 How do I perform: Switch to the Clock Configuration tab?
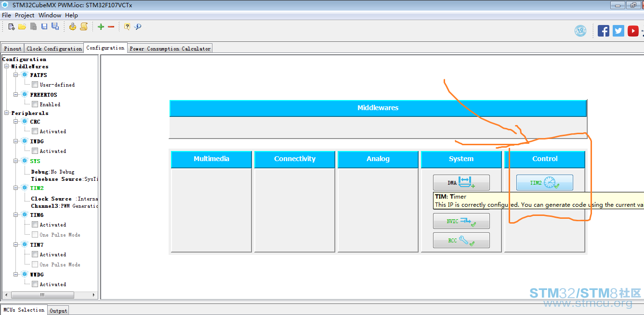pos(54,49)
